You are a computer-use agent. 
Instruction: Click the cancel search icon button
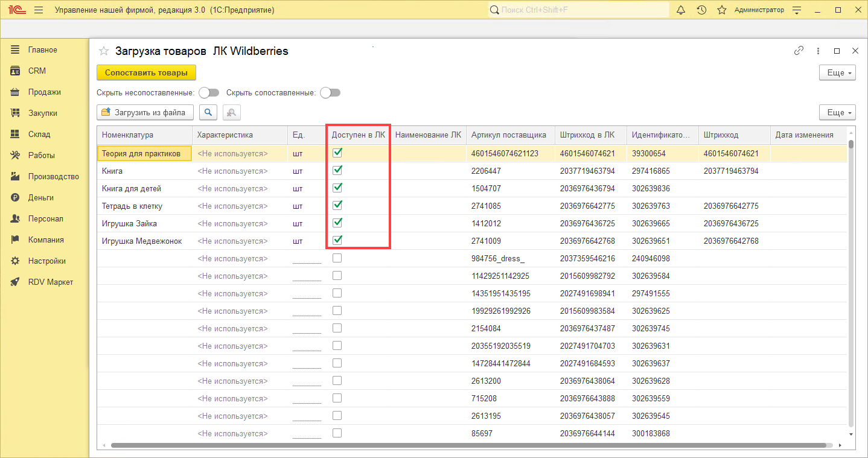(x=232, y=112)
